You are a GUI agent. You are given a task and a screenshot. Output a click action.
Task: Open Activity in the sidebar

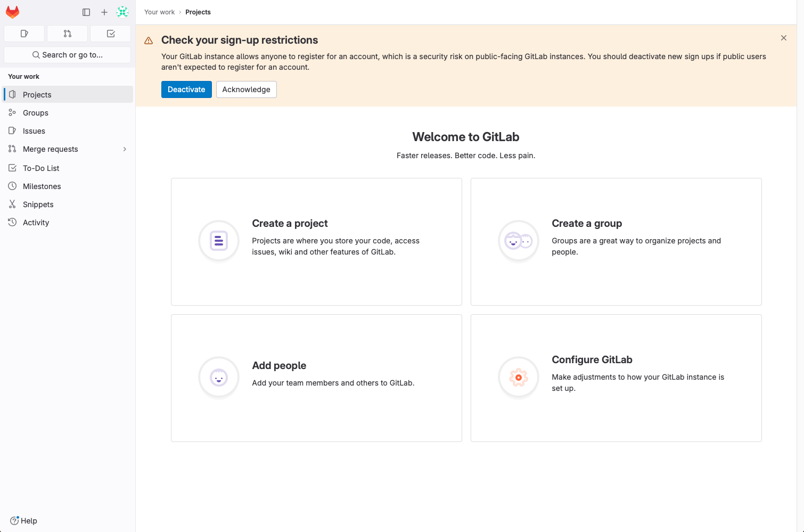(68, 222)
